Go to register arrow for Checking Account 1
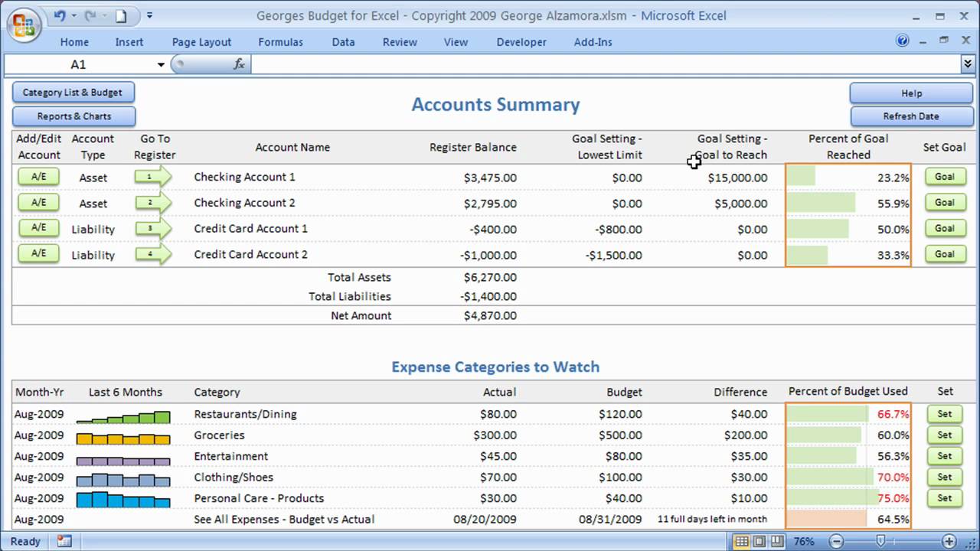980x551 pixels. [x=152, y=177]
